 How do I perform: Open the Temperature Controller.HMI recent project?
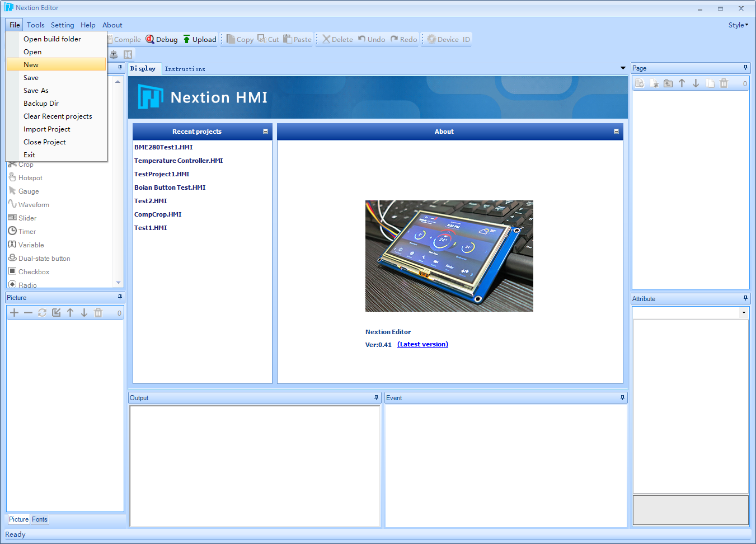[178, 161]
